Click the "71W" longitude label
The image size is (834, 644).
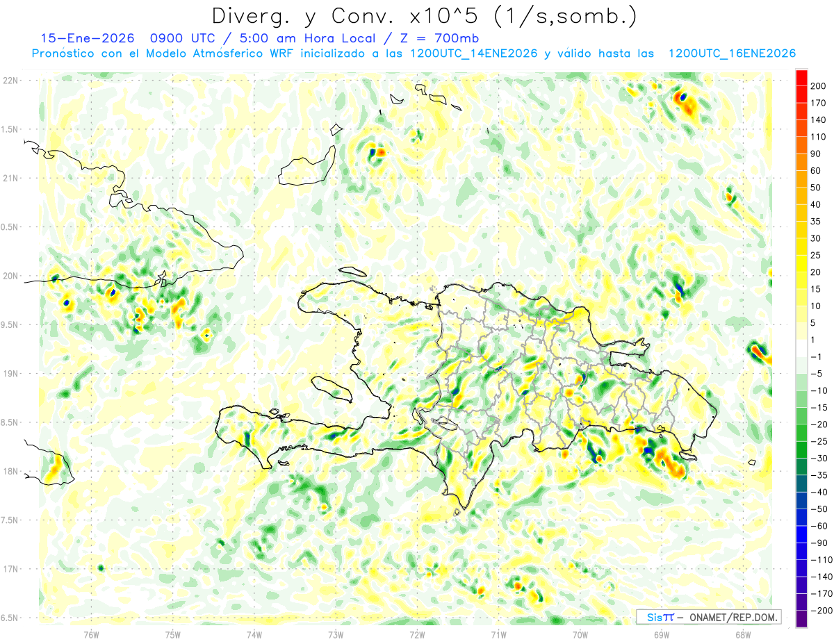point(498,634)
